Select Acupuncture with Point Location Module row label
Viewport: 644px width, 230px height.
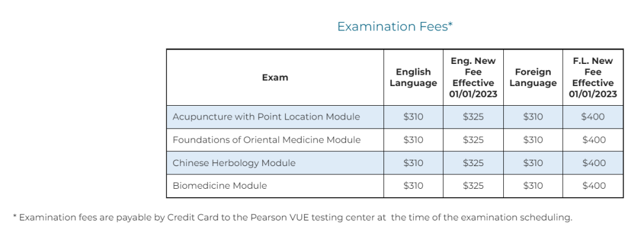coord(266,117)
